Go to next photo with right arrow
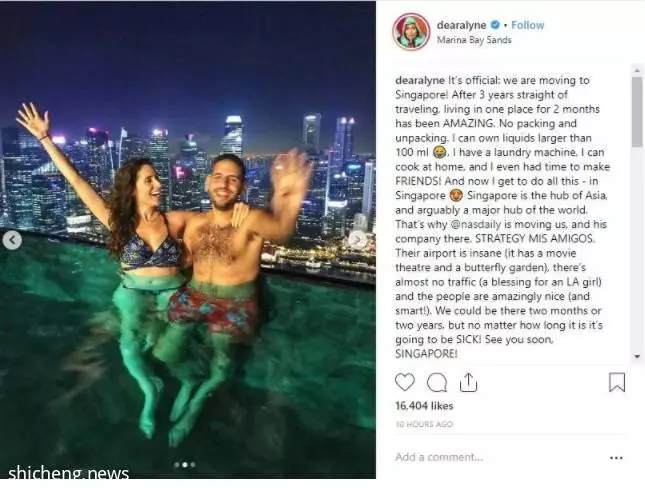 [357, 239]
